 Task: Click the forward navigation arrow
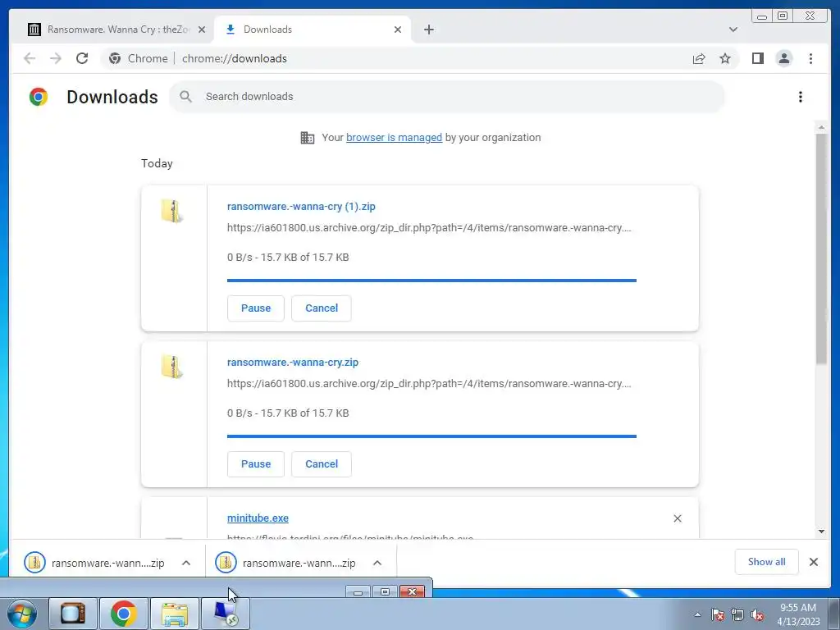pyautogui.click(x=56, y=58)
